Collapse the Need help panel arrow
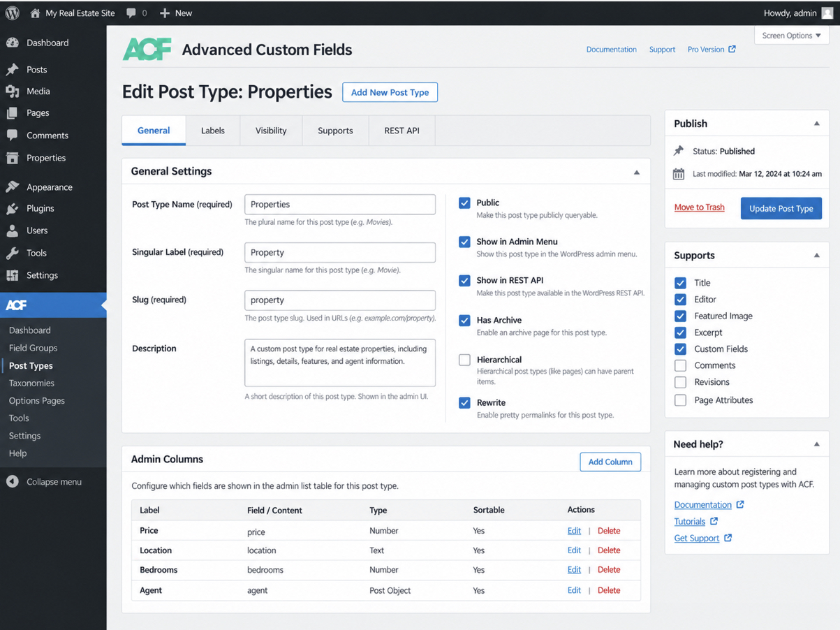Screen dimensions: 840x630 point(816,444)
